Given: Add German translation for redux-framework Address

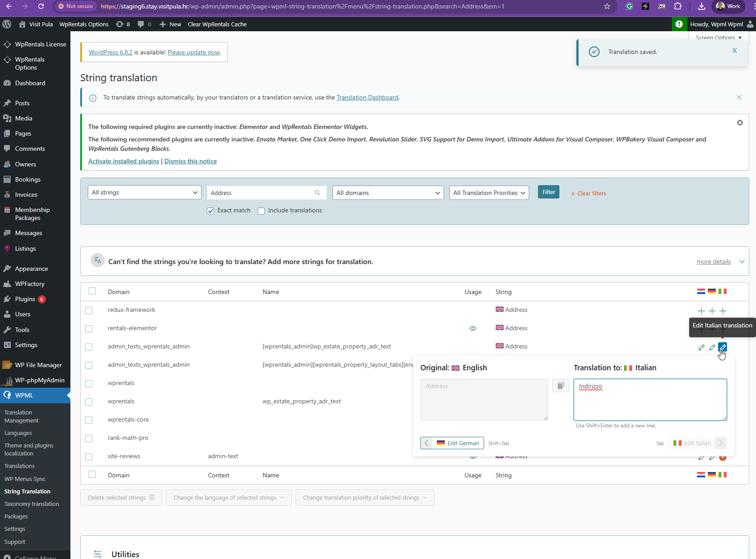Looking at the screenshot, I should pos(712,311).
